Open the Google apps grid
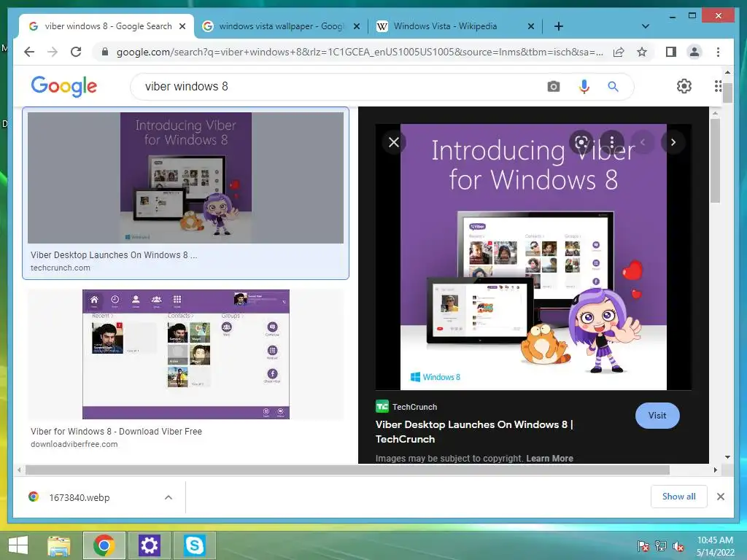Screen dimensions: 747x560 click(718, 86)
